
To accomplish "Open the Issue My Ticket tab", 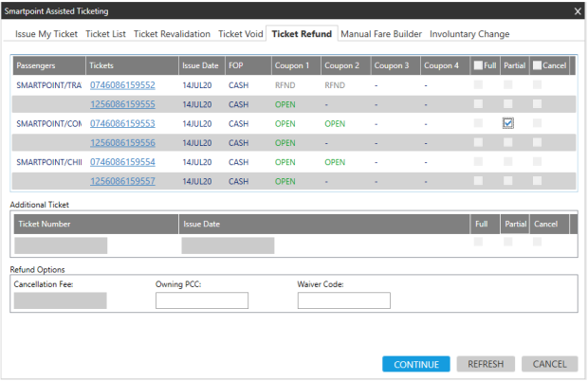I will pyautogui.click(x=46, y=34).
